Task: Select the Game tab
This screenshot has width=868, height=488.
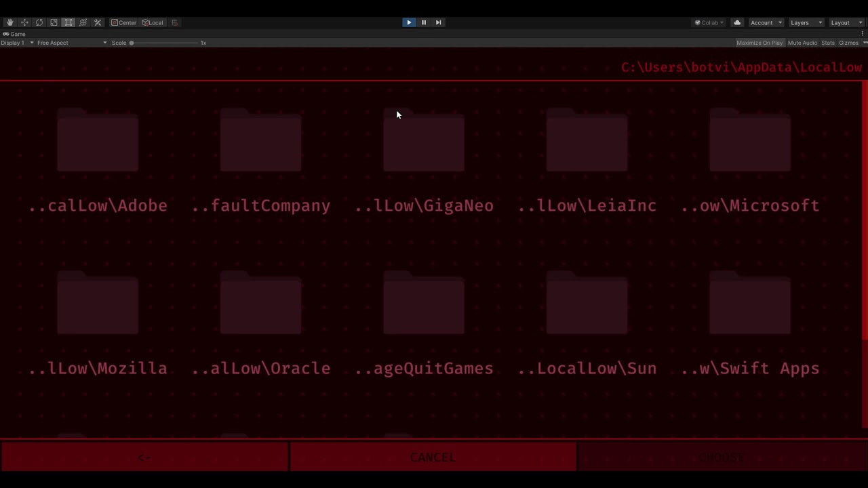Action: pos(14,34)
